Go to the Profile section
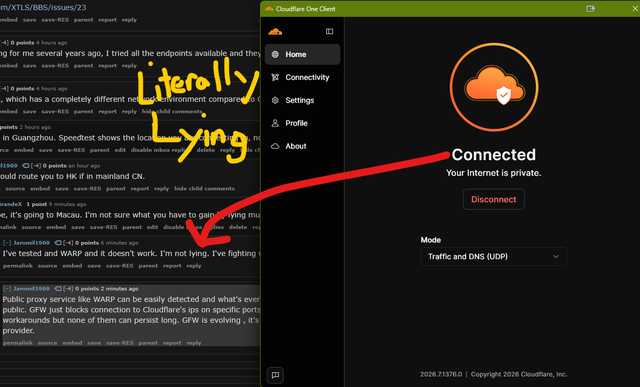 point(302,123)
